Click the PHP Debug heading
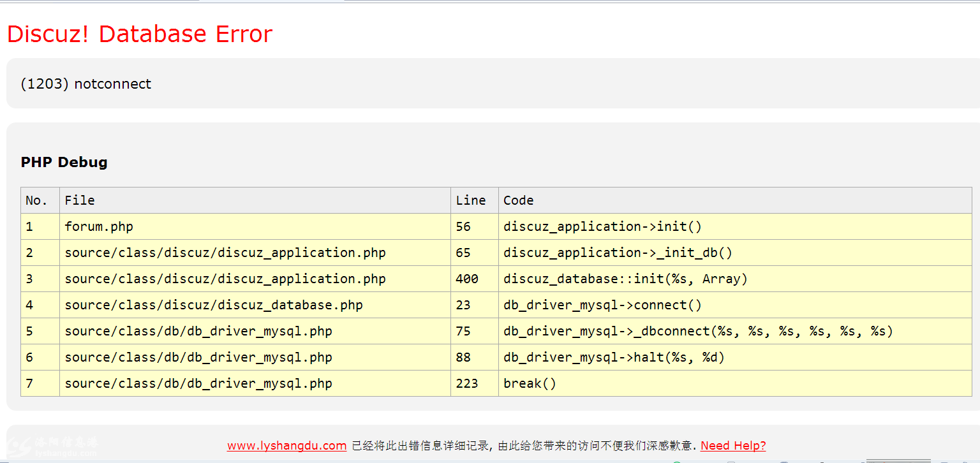Image resolution: width=980 pixels, height=463 pixels. click(64, 162)
